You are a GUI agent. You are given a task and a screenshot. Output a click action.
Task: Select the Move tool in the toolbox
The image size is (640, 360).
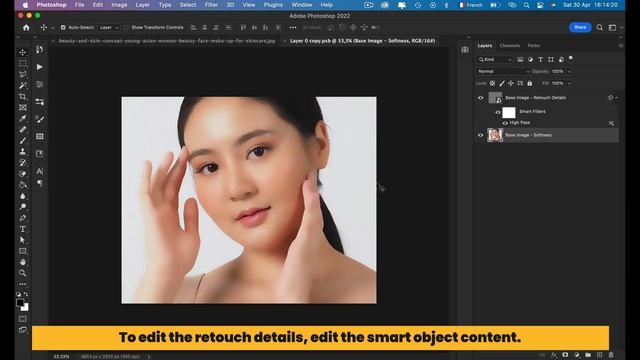(23, 52)
